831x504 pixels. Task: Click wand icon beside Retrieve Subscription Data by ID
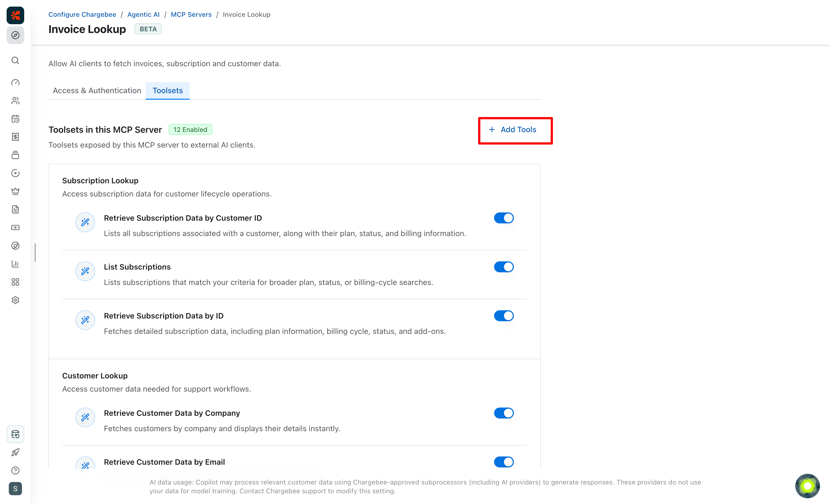point(85,320)
